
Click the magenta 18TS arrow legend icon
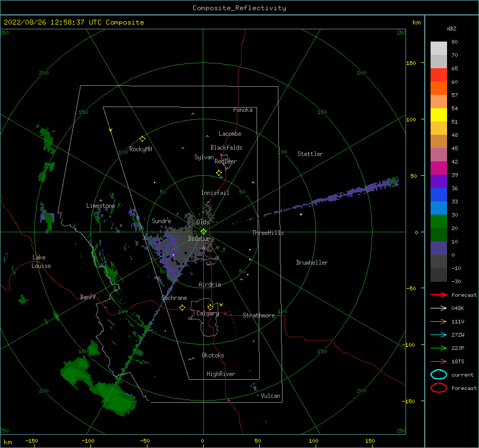[439, 362]
